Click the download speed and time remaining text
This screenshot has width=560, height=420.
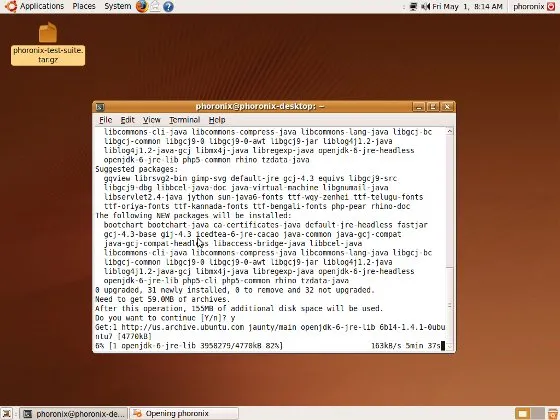tap(406, 346)
